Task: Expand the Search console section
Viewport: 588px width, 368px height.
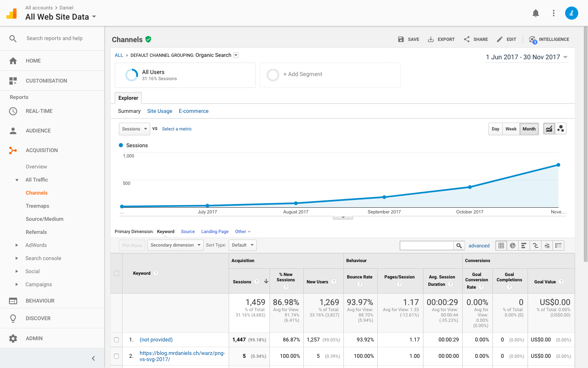Action: 17,258
